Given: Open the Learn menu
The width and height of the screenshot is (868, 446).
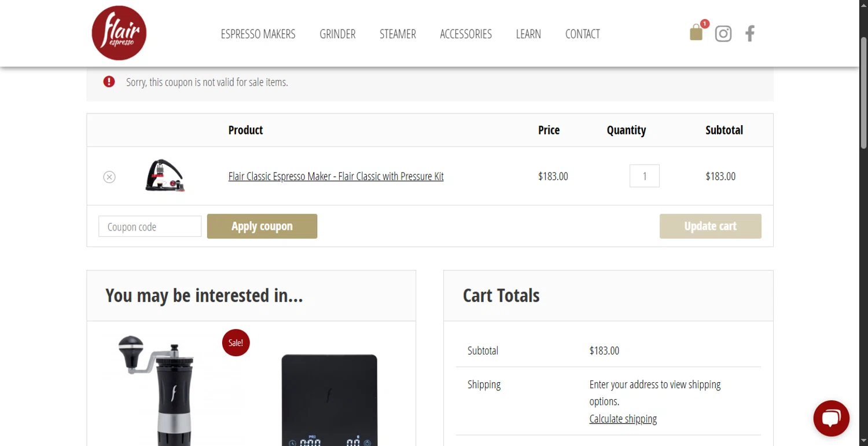Looking at the screenshot, I should coord(528,34).
